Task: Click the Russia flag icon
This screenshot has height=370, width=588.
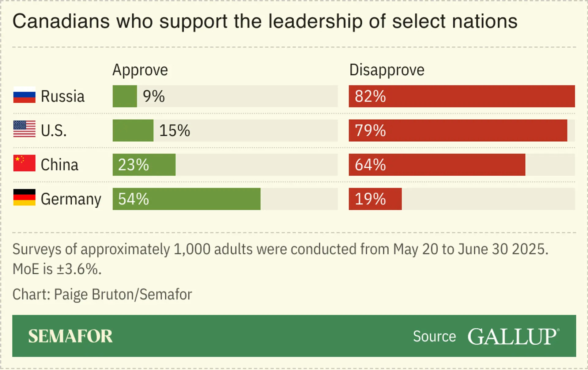Action: pyautogui.click(x=24, y=95)
